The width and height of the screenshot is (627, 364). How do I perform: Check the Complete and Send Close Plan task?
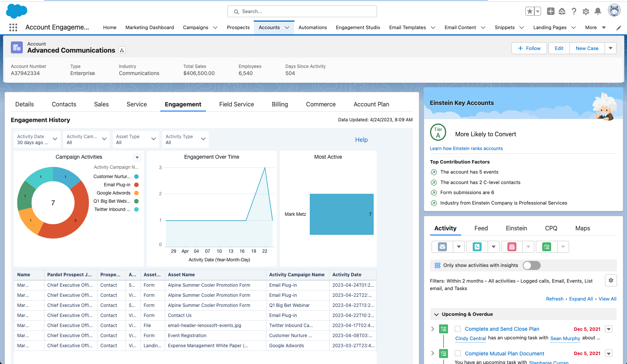click(x=458, y=329)
